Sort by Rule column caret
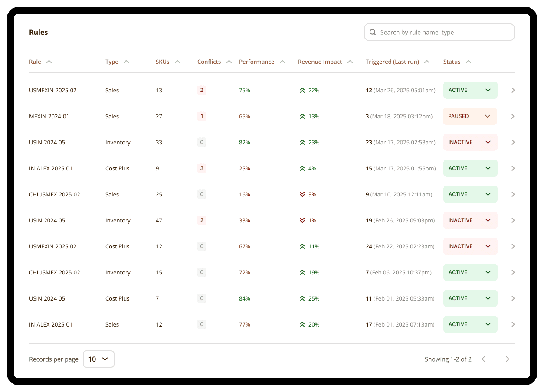Image resolution: width=544 pixels, height=392 pixels. 49,62
